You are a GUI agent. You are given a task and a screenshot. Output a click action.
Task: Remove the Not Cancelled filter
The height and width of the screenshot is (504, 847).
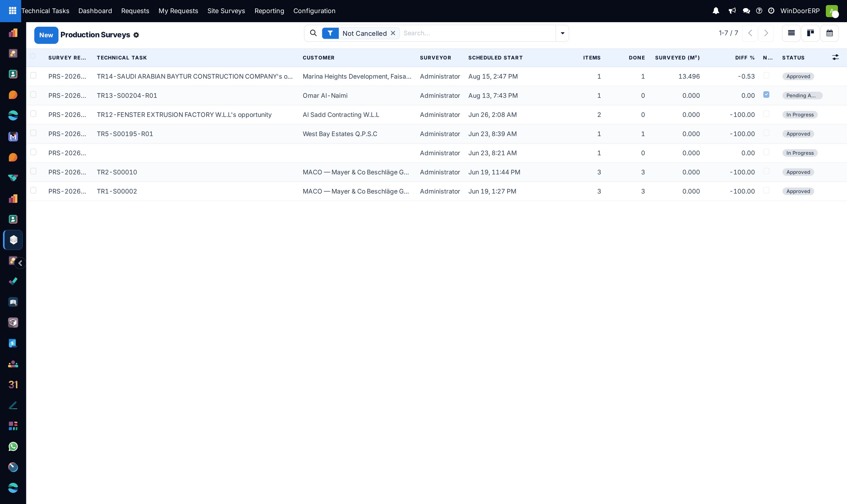(393, 33)
